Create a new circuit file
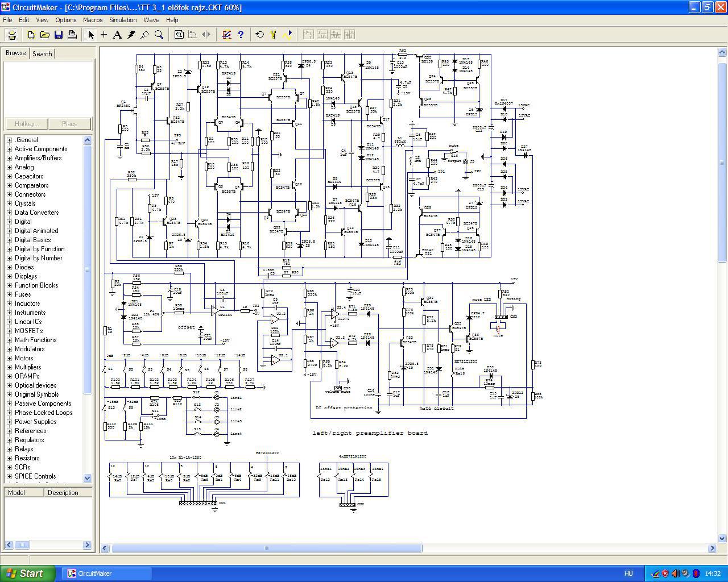 point(31,35)
